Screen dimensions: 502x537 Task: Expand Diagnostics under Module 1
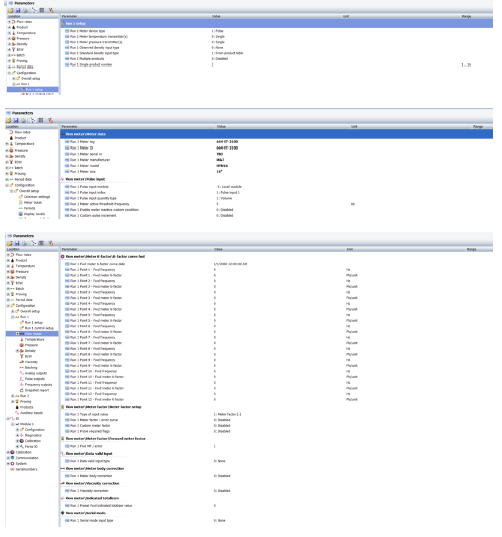pos(17,435)
